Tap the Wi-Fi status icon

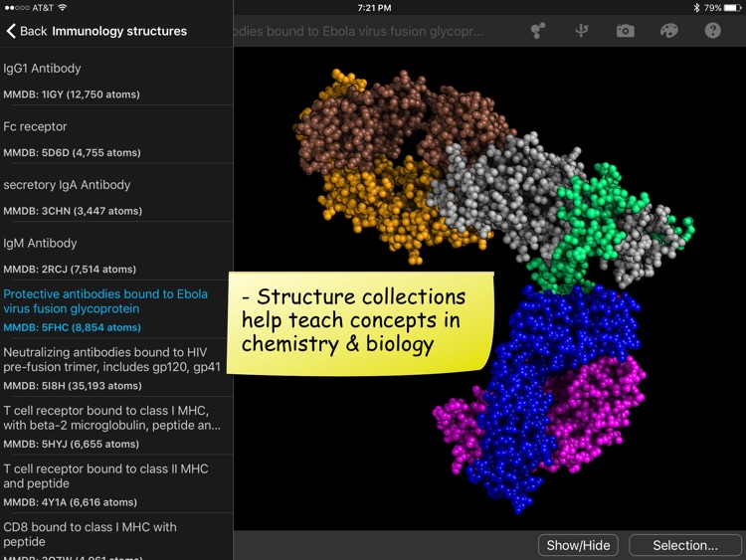(x=63, y=8)
